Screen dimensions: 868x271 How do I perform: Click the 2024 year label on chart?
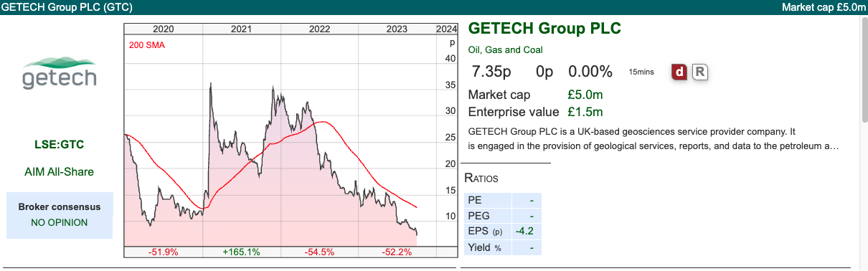447,29
